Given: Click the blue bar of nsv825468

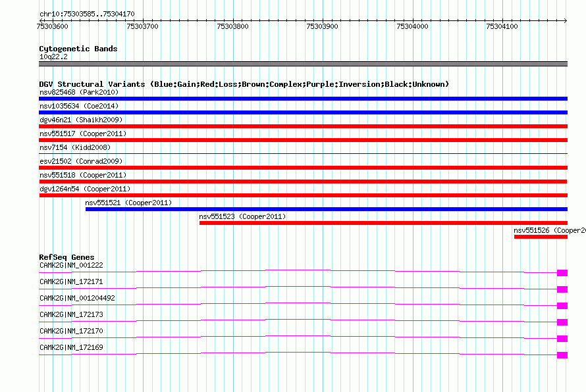Looking at the screenshot, I should 303,99.
